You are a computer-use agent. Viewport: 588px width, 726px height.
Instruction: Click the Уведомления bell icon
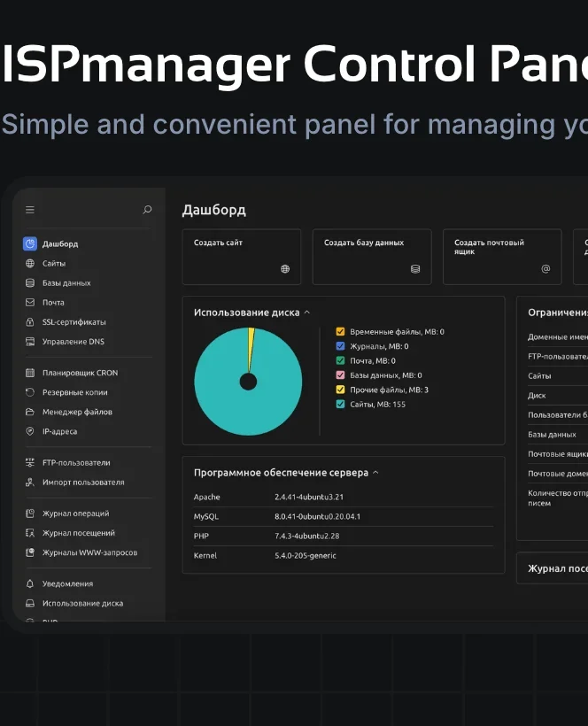pos(30,583)
